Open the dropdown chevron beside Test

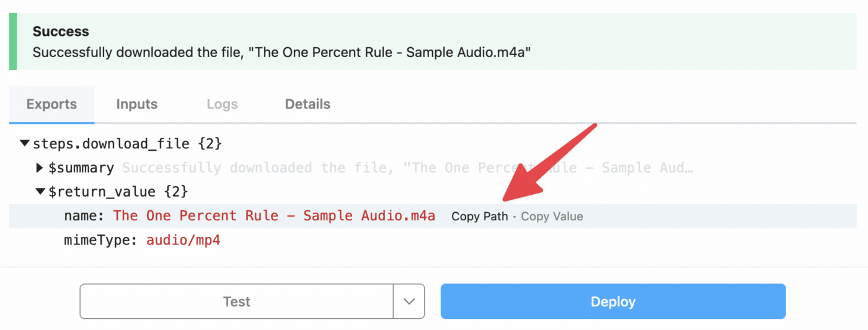tap(409, 301)
